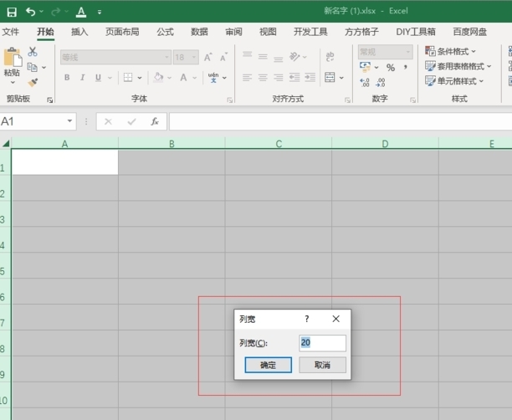The image size is (512, 420).
Task: Open the Undo history dropdown
Action: (x=42, y=12)
